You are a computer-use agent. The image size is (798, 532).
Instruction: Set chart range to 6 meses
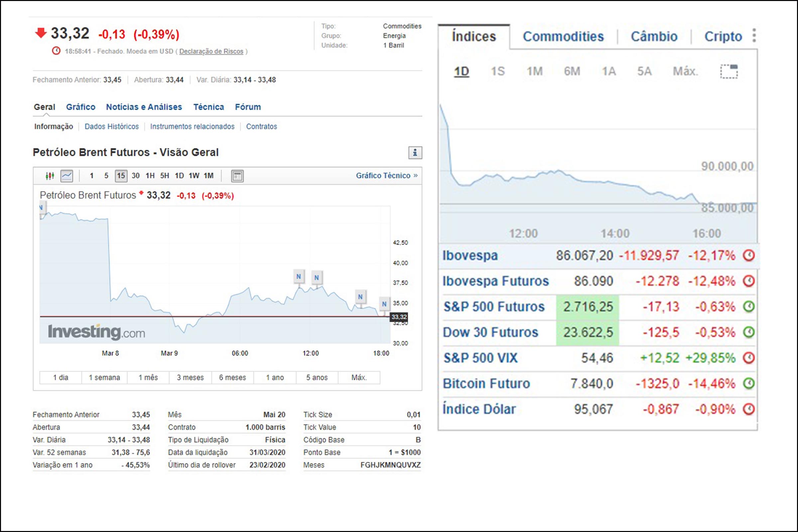point(232,378)
